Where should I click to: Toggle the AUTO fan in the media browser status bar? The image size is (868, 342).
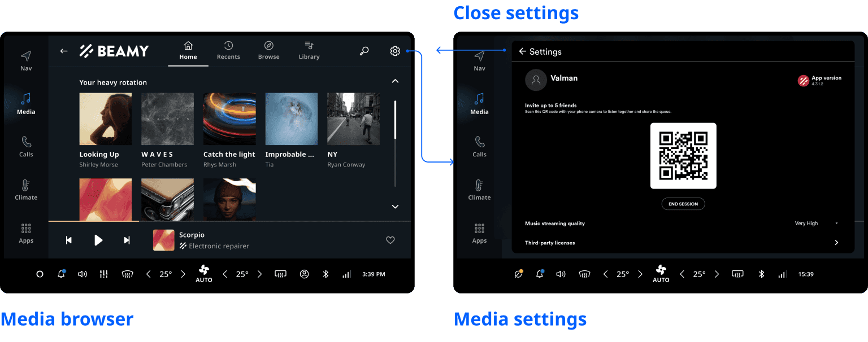click(x=204, y=274)
